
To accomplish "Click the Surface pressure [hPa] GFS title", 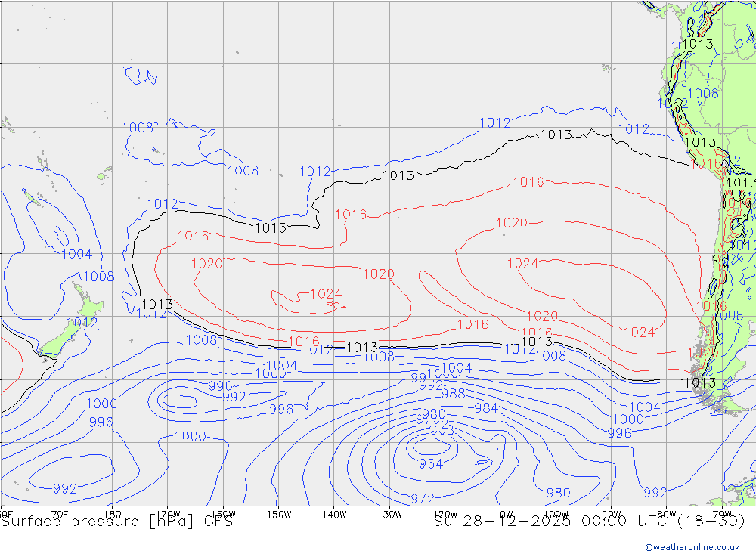I will point(116,522).
